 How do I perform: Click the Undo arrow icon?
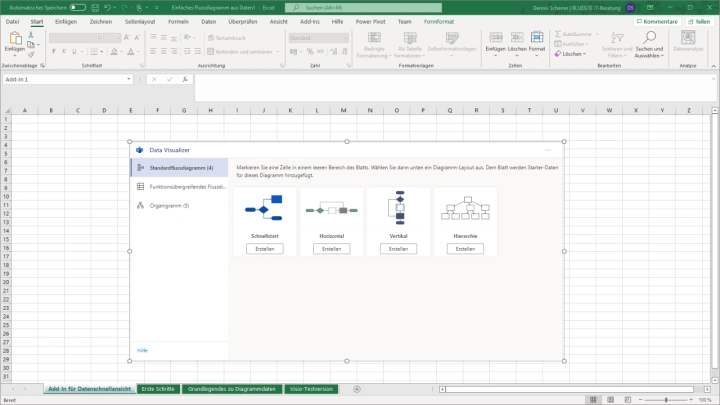(x=107, y=8)
